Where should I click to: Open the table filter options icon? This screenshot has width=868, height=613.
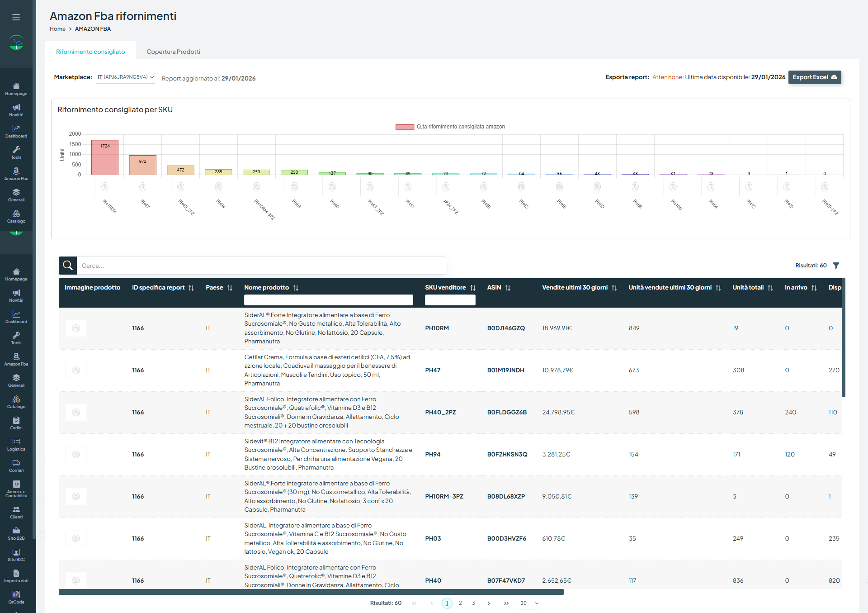click(837, 265)
